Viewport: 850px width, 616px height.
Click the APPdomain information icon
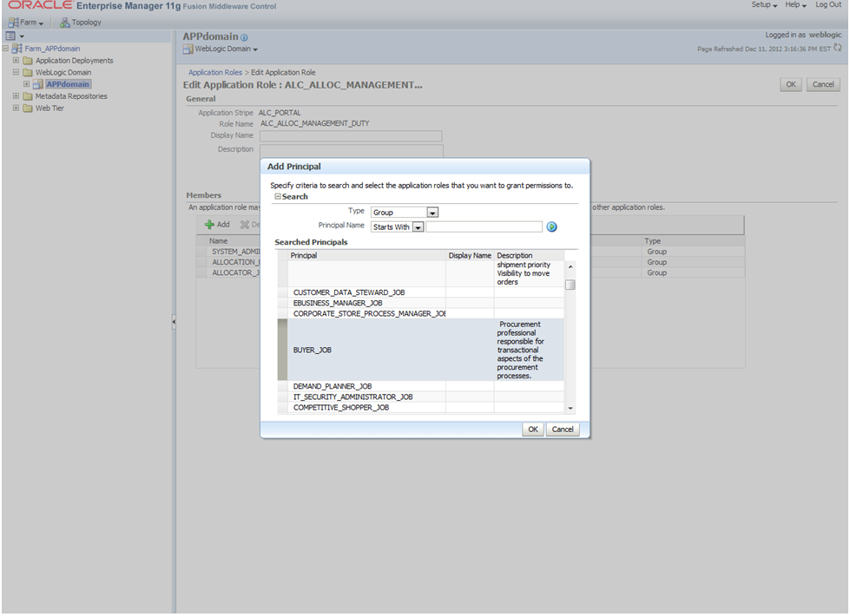pos(244,37)
